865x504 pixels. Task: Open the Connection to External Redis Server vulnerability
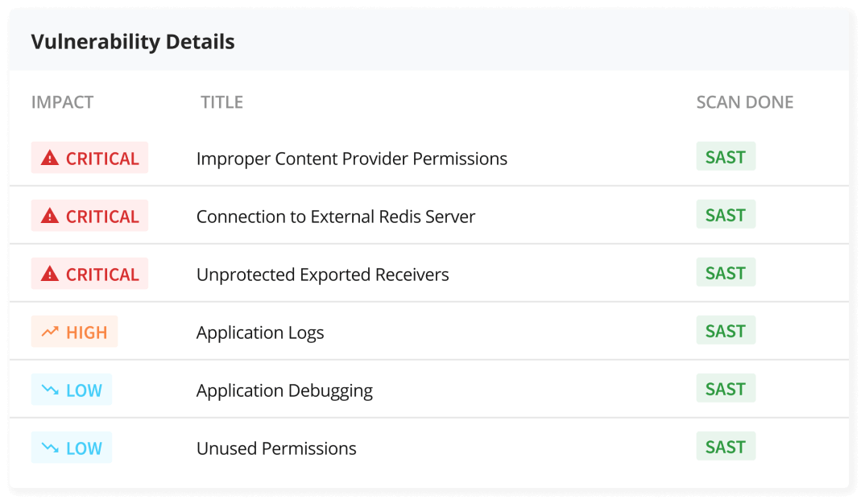point(336,216)
